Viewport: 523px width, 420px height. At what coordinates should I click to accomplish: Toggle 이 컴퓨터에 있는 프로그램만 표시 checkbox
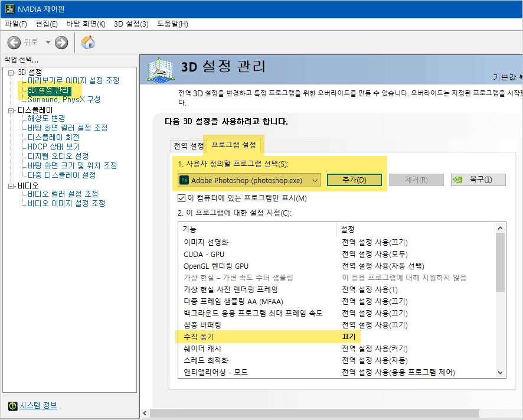click(x=181, y=198)
